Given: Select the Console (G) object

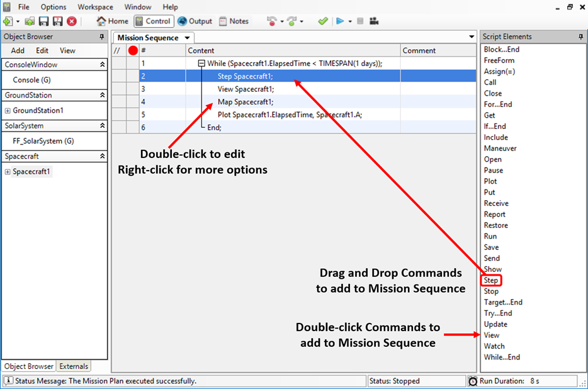Looking at the screenshot, I should [x=32, y=80].
